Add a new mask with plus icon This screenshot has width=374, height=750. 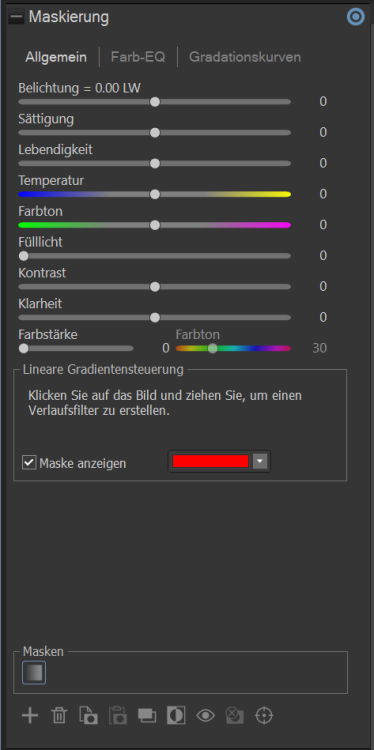coord(30,716)
